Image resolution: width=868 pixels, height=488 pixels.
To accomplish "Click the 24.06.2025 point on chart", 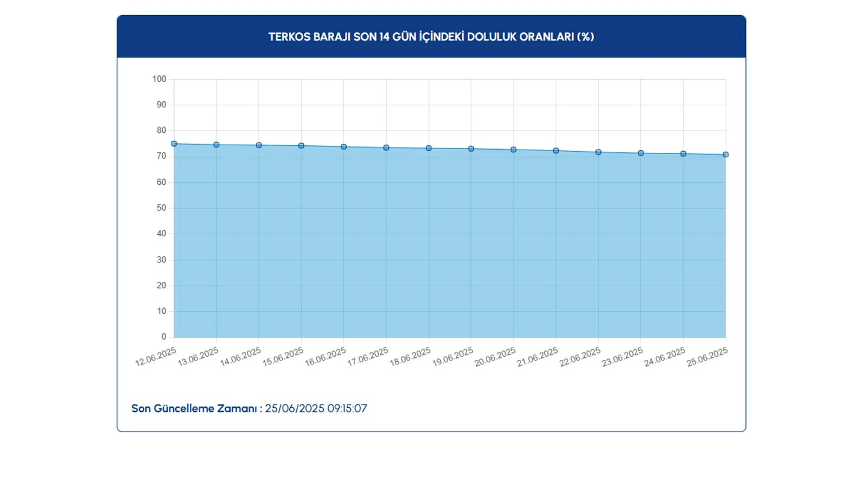I will point(684,154).
